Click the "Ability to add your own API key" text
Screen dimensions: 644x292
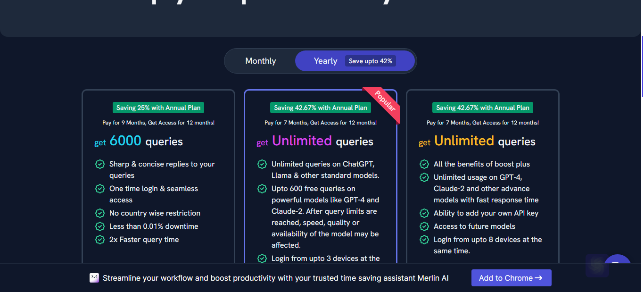[x=486, y=213]
